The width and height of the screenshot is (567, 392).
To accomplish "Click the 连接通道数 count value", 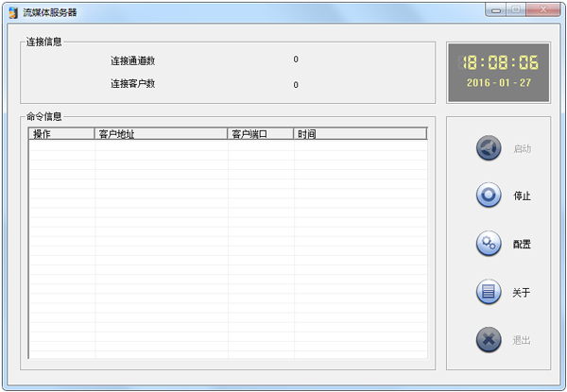I will click(x=296, y=60).
